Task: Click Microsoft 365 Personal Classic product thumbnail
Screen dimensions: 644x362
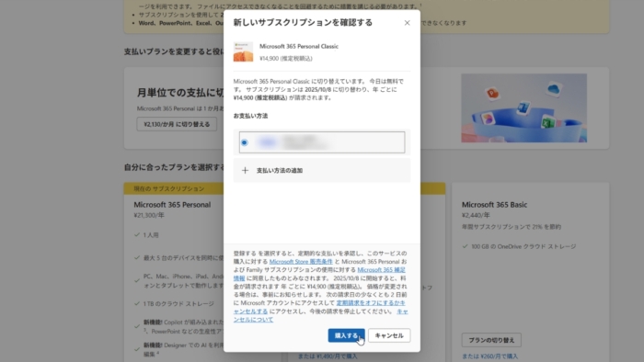Action: pos(243,51)
